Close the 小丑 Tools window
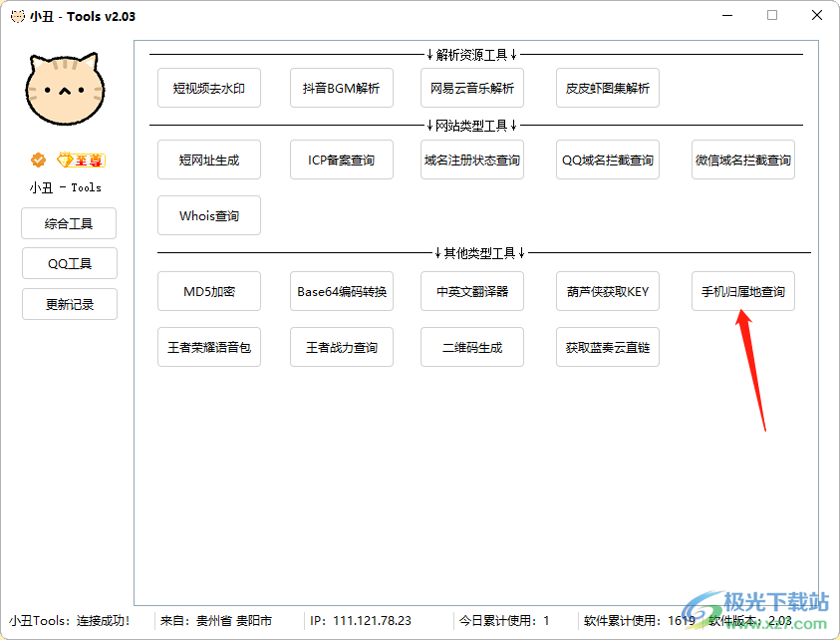Screen dimensions: 840x640 click(816, 16)
